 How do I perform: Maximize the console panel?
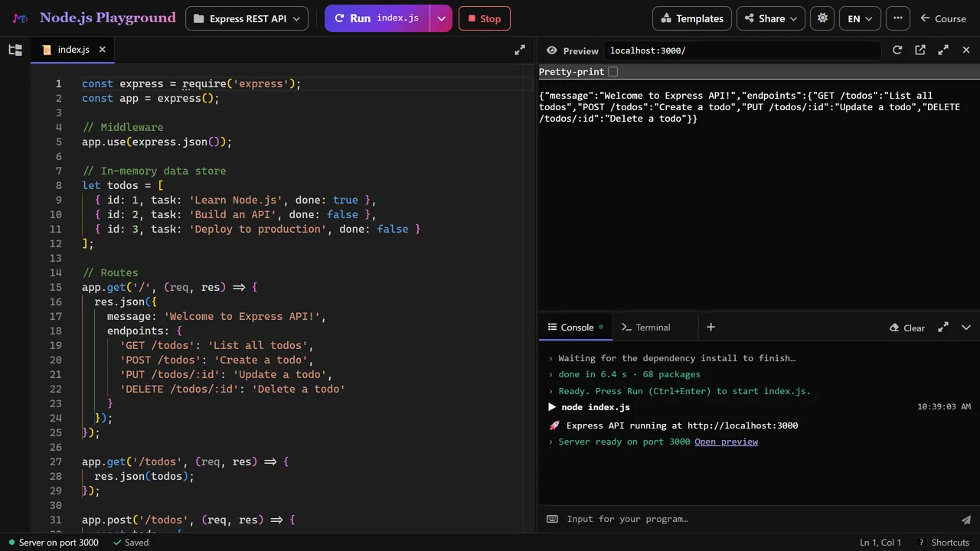coord(943,328)
